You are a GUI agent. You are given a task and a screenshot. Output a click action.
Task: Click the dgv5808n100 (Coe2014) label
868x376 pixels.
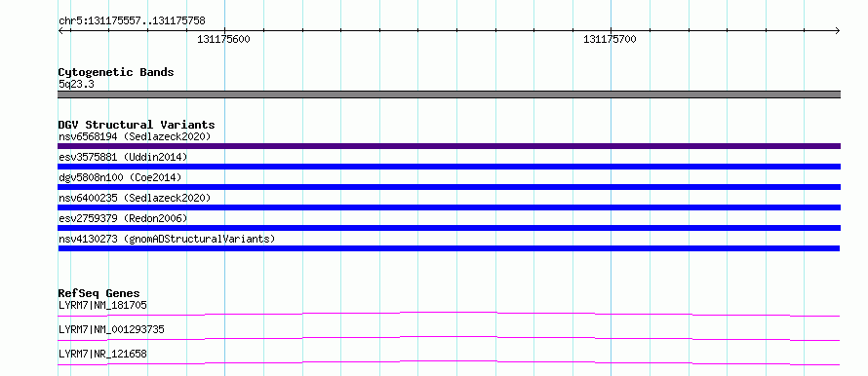pyautogui.click(x=120, y=177)
